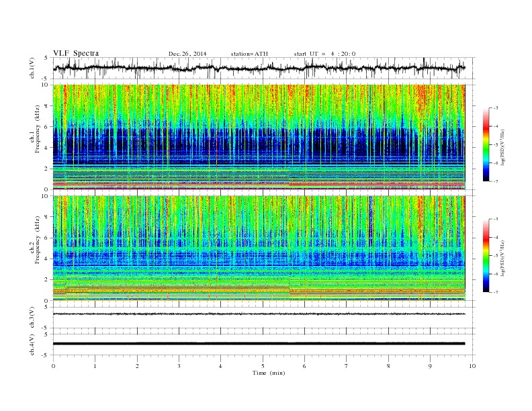Click the time axis tick label "9"

(430, 366)
